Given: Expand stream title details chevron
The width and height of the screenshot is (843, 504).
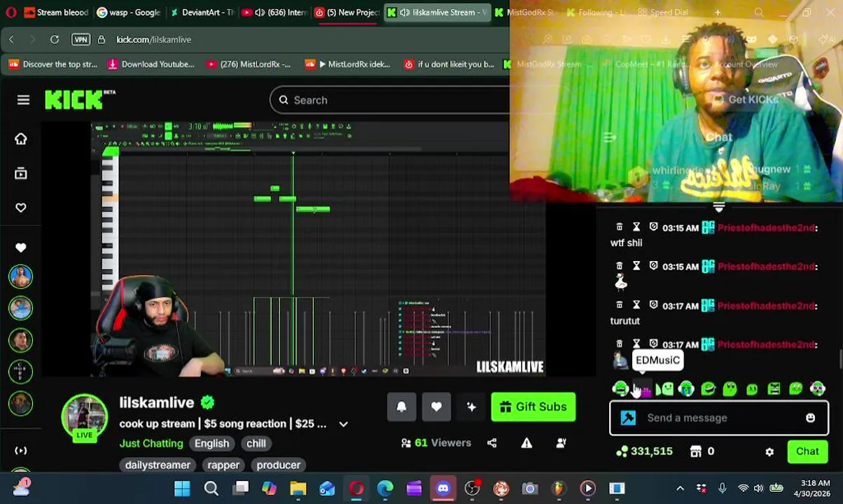Looking at the screenshot, I should point(343,424).
